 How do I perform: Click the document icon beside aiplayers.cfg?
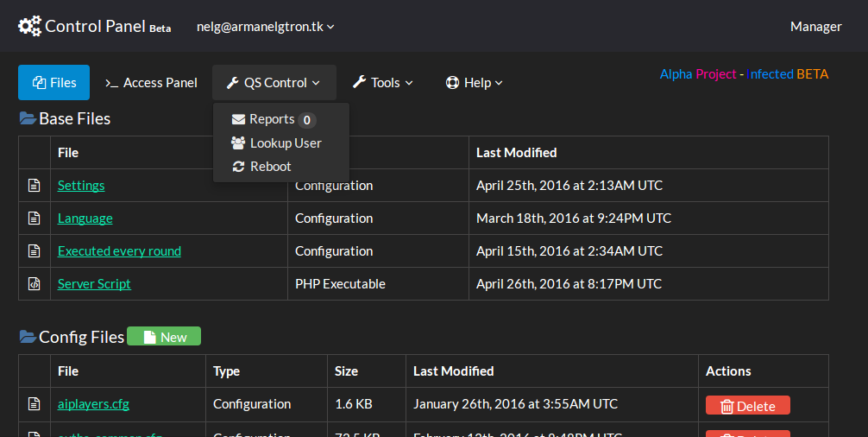tap(35, 404)
